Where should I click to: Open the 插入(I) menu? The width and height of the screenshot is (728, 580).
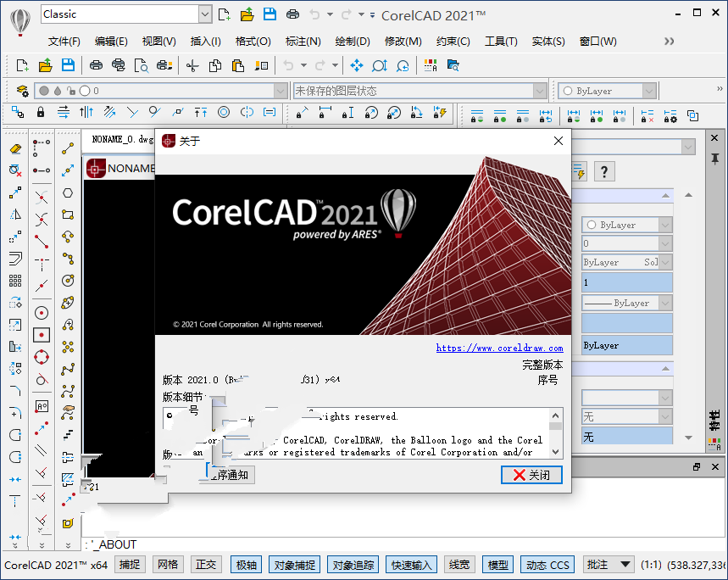(205, 42)
